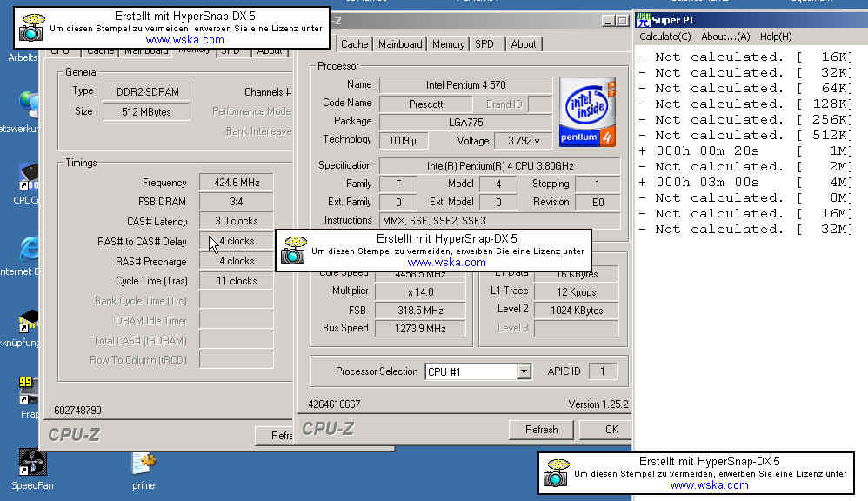Switch to the SPD tab in front CPU-Z
The height and width of the screenshot is (501, 868).
[485, 44]
